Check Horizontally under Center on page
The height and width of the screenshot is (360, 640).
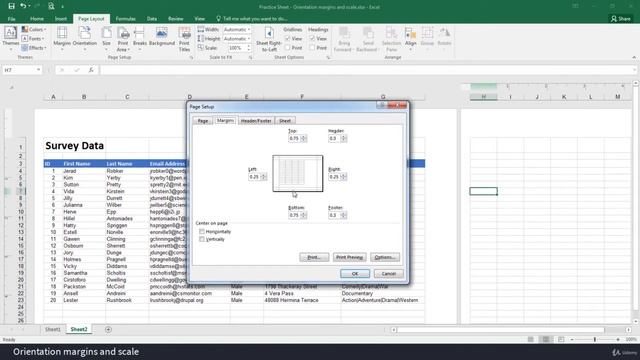[202, 231]
